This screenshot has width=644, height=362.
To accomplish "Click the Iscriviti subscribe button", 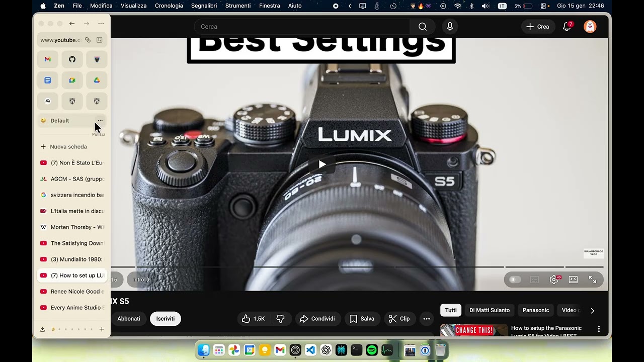I will click(x=166, y=319).
